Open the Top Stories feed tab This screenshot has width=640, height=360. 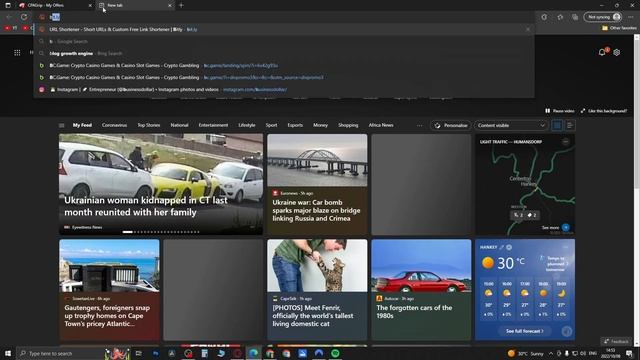tap(149, 125)
